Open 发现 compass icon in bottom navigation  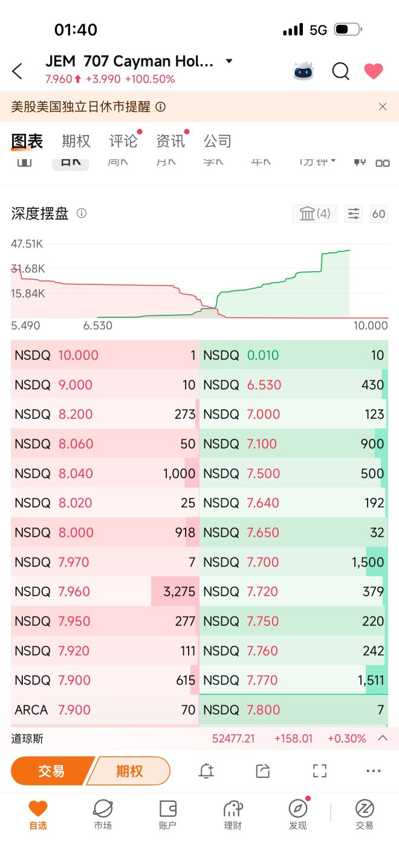click(x=298, y=814)
